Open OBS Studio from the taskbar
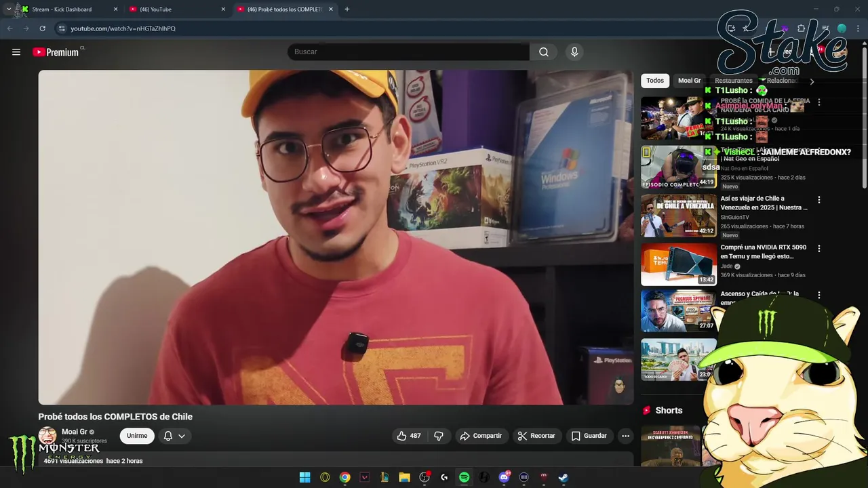868x488 pixels. click(x=425, y=477)
